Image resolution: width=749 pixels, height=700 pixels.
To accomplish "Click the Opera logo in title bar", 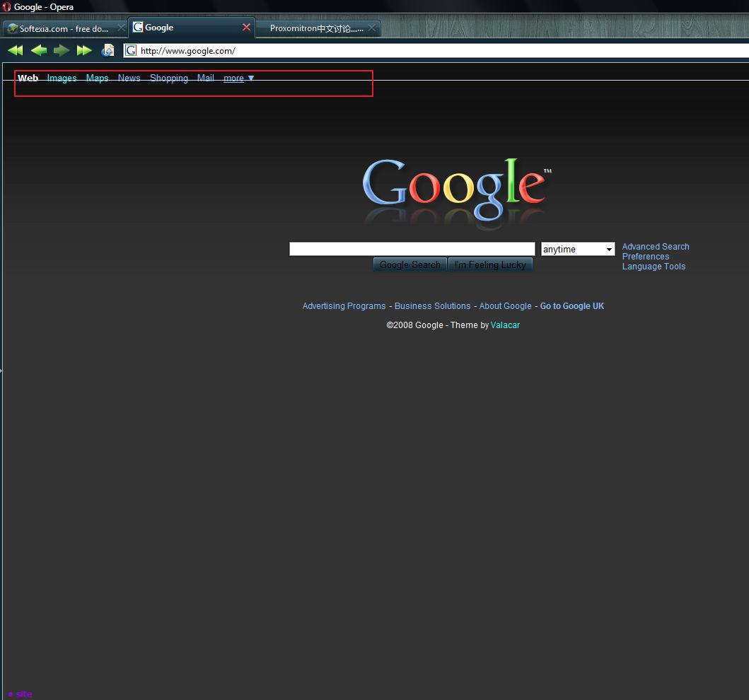I will pos(6,6).
